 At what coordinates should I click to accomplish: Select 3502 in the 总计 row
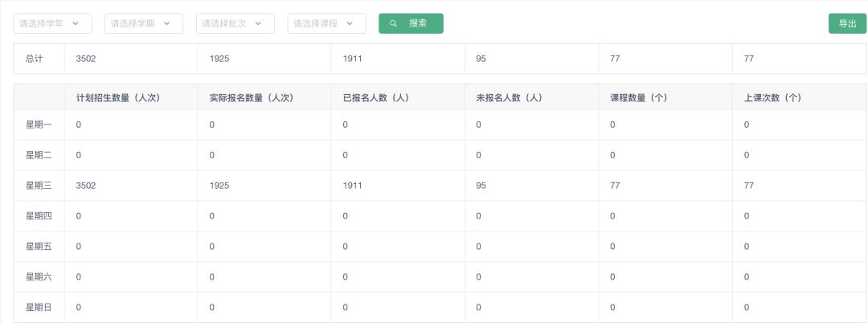pos(86,59)
